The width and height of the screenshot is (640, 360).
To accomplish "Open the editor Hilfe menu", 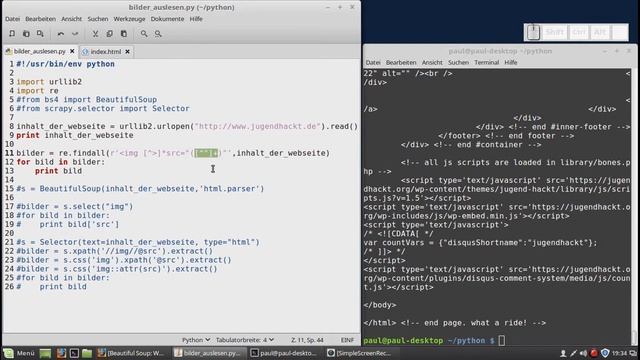I will 196,19.
